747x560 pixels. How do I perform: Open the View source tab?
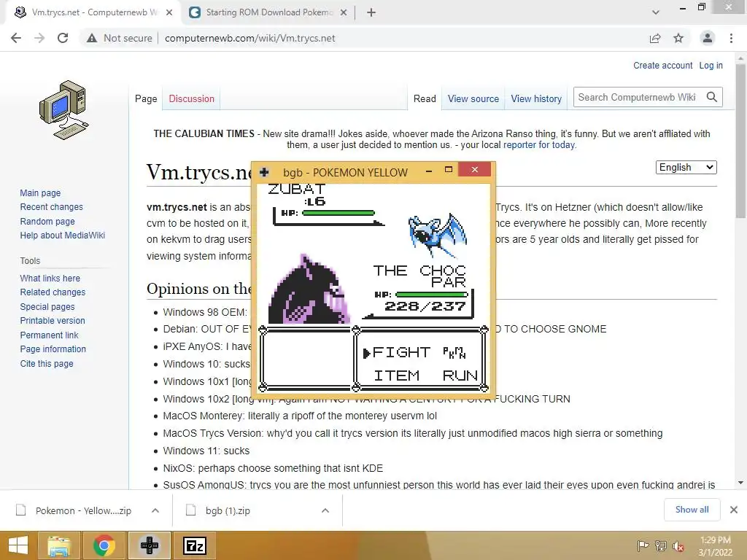pos(473,98)
